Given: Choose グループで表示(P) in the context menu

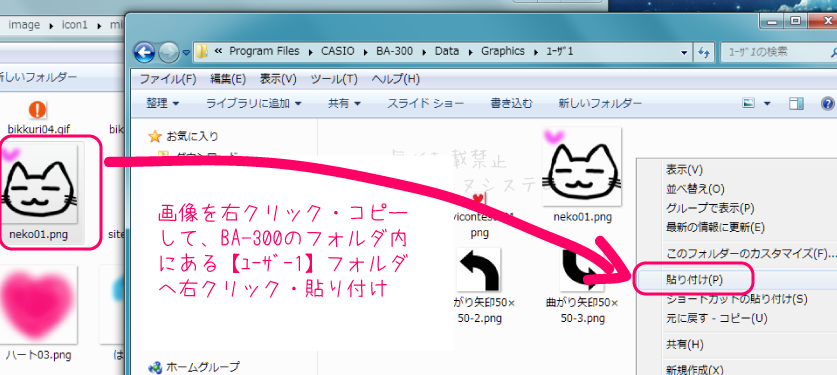Looking at the screenshot, I should tap(710, 209).
